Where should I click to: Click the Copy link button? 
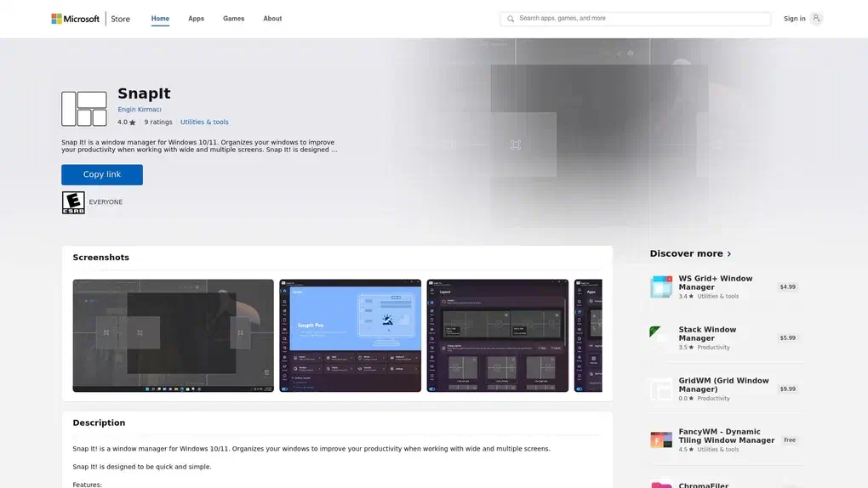click(102, 174)
